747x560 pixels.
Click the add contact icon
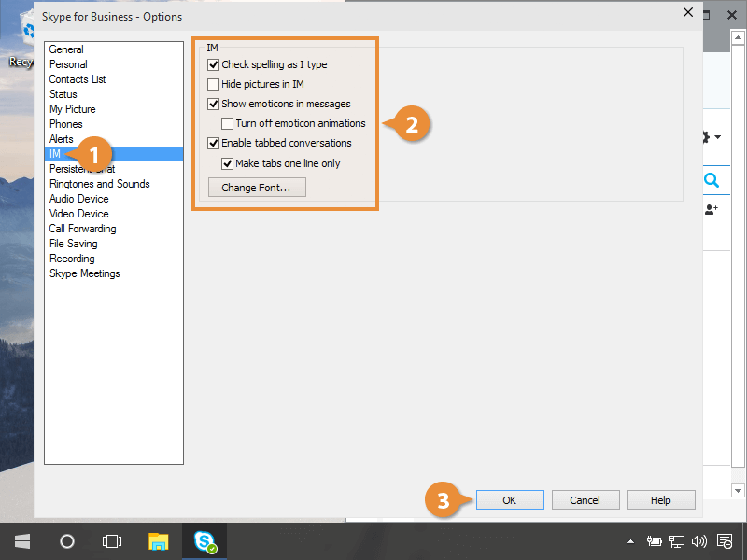[x=712, y=210]
